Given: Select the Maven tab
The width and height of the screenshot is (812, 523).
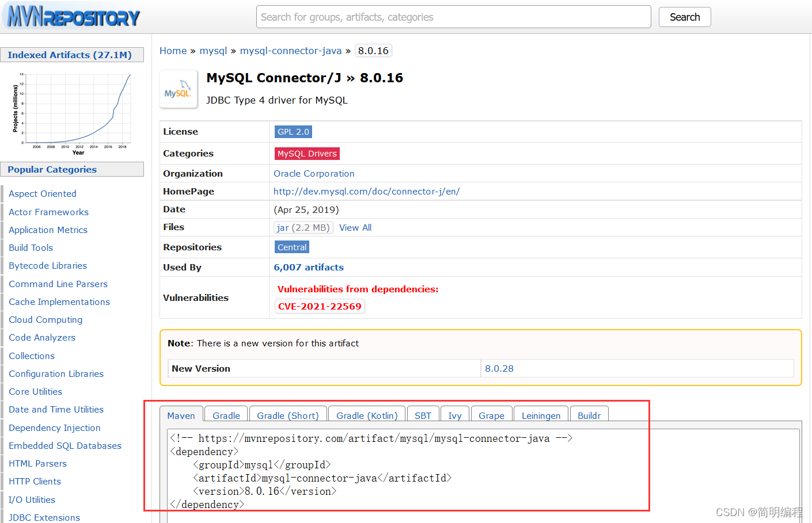Looking at the screenshot, I should 181,415.
